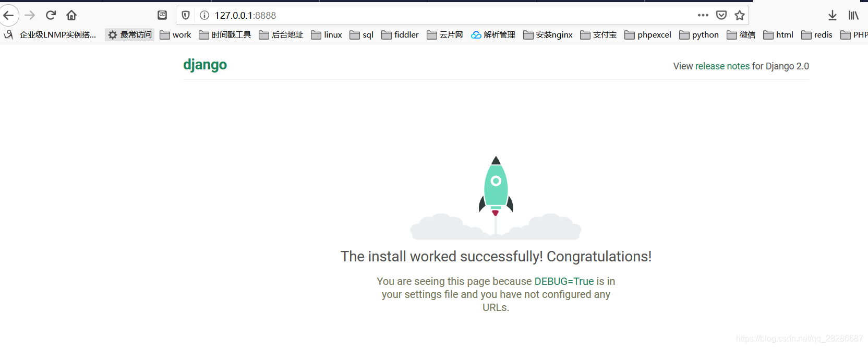The width and height of the screenshot is (868, 348).
Task: Click the 'The install worked successfully! Congratulations!' heading
Action: (496, 257)
